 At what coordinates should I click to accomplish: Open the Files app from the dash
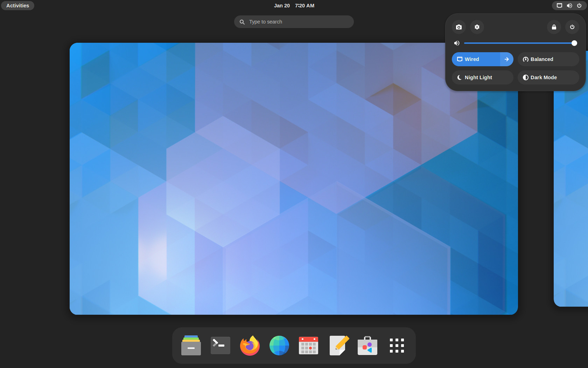coord(191,346)
